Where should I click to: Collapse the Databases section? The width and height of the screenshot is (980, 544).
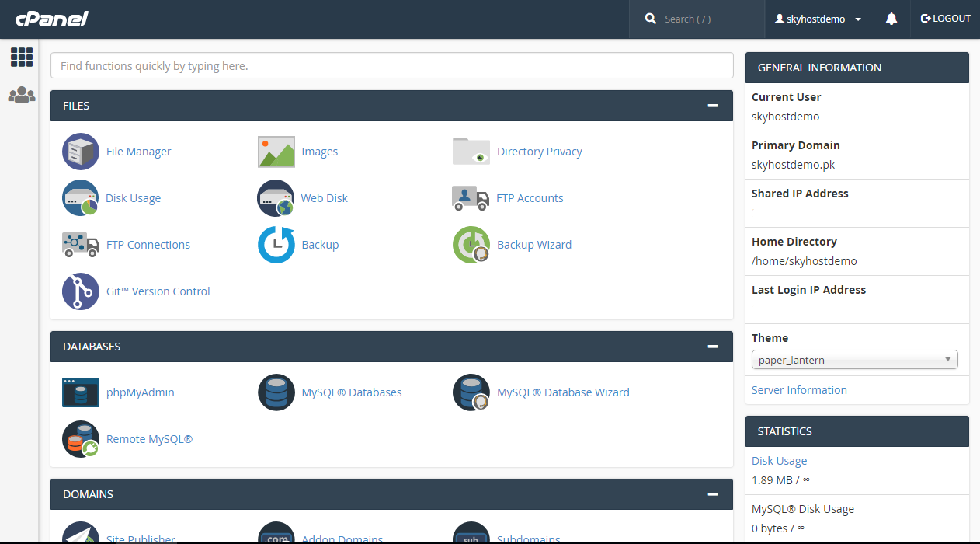(x=713, y=347)
